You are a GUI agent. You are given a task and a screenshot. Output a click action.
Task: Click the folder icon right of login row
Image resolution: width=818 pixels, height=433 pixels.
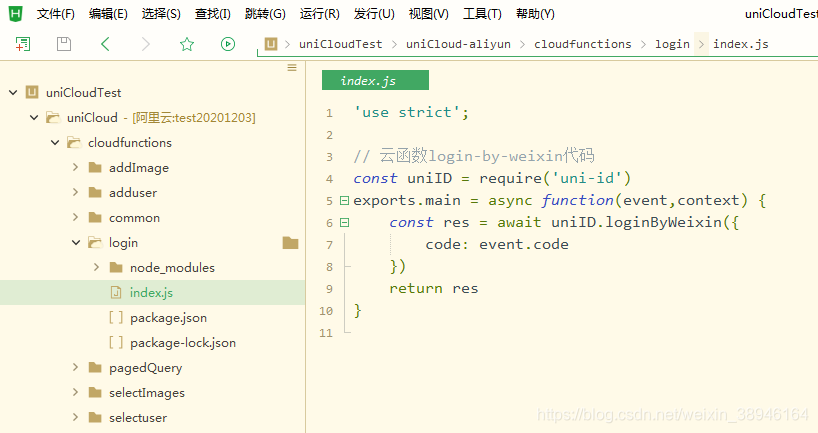[x=291, y=243]
